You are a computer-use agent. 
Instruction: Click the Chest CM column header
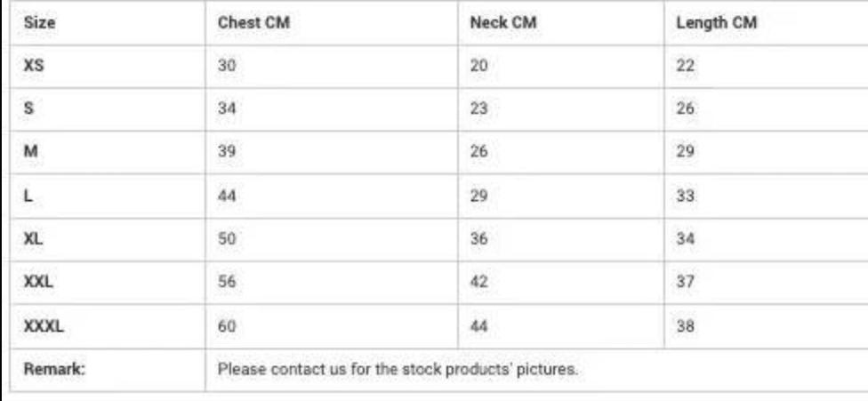pos(254,24)
